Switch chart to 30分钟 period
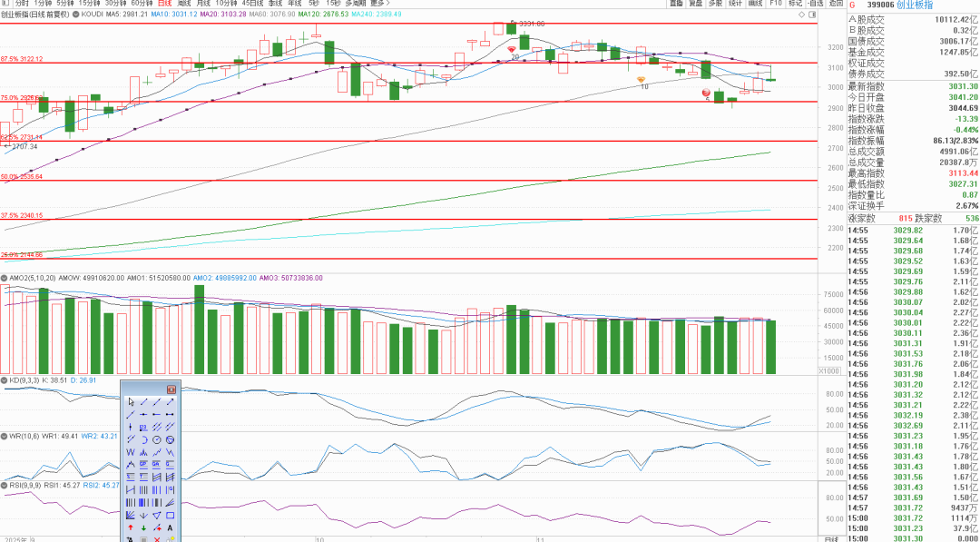 point(116,3)
